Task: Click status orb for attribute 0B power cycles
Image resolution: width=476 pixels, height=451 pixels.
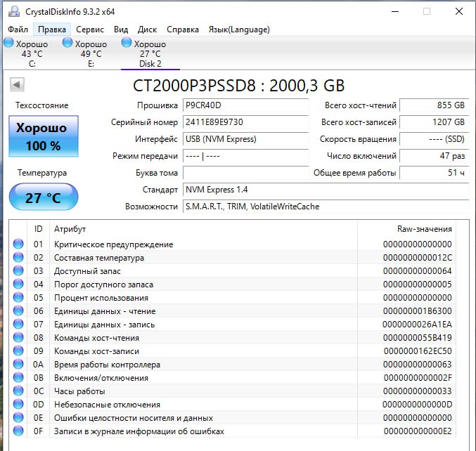Action: point(18,377)
